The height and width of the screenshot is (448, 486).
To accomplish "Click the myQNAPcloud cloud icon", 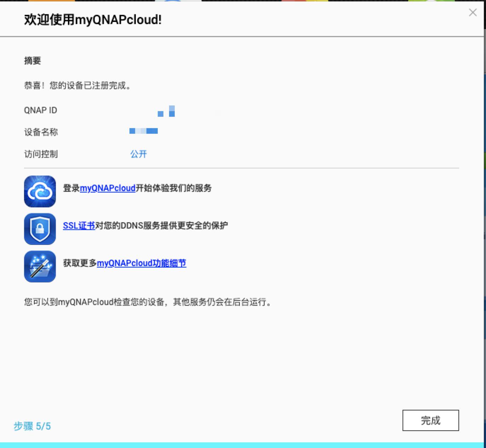I will pyautogui.click(x=40, y=191).
